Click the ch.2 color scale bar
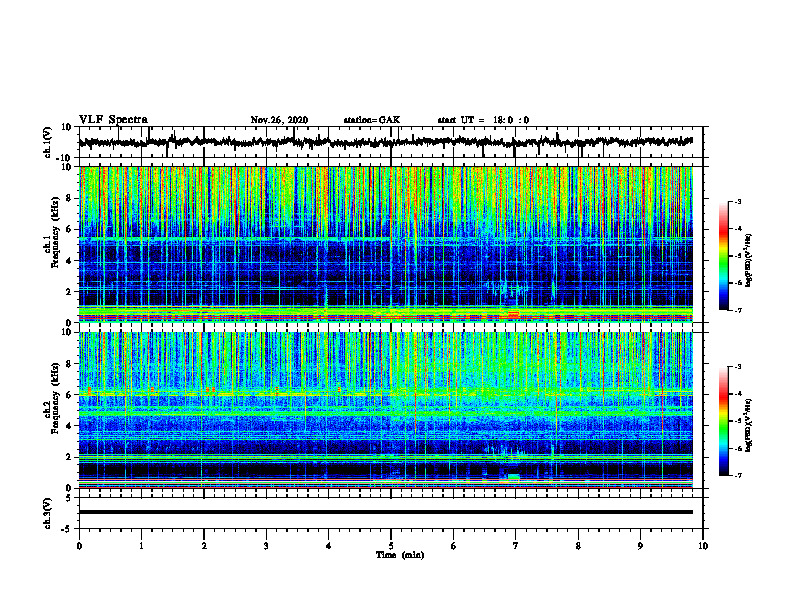792x612 pixels. (723, 421)
